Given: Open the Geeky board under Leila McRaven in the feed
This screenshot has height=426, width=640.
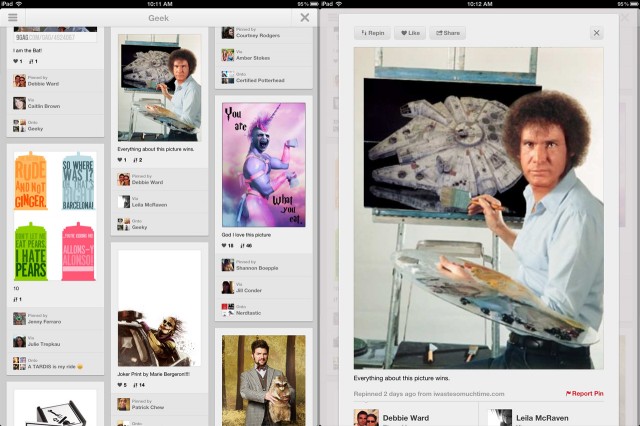Looking at the screenshot, I should pyautogui.click(x=159, y=224).
